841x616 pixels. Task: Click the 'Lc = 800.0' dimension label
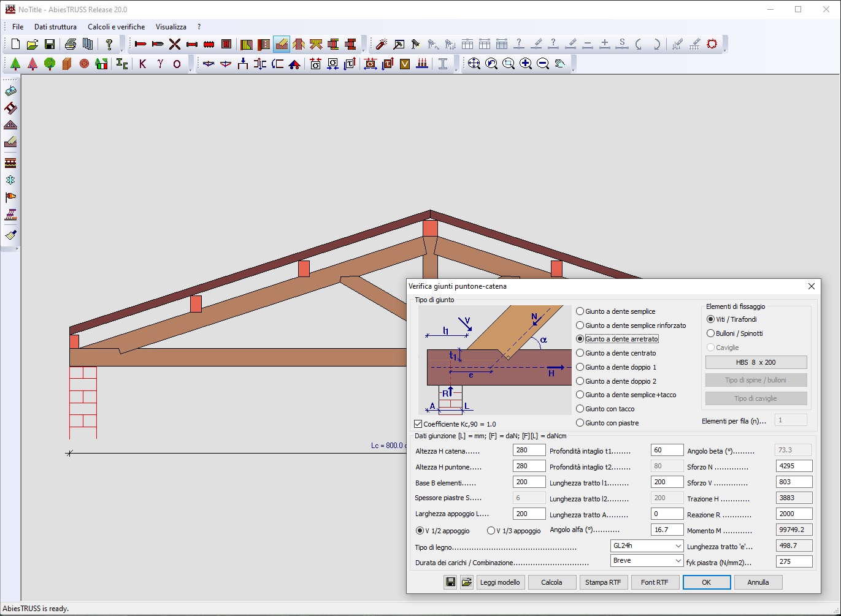(x=388, y=446)
